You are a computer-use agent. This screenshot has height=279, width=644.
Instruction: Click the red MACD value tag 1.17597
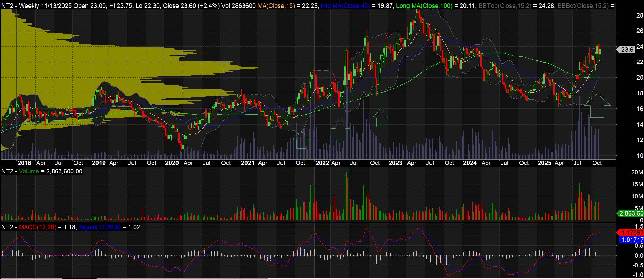[630, 232]
